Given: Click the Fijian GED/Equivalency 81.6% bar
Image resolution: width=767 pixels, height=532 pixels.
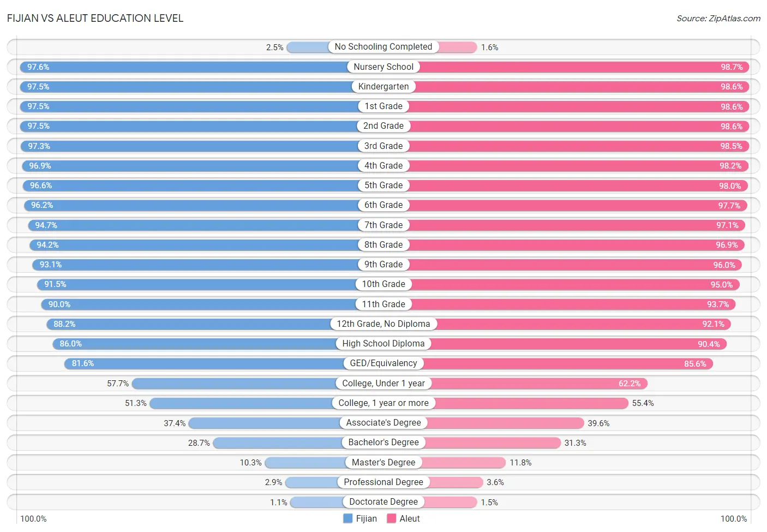Looking at the screenshot, I should [x=224, y=363].
